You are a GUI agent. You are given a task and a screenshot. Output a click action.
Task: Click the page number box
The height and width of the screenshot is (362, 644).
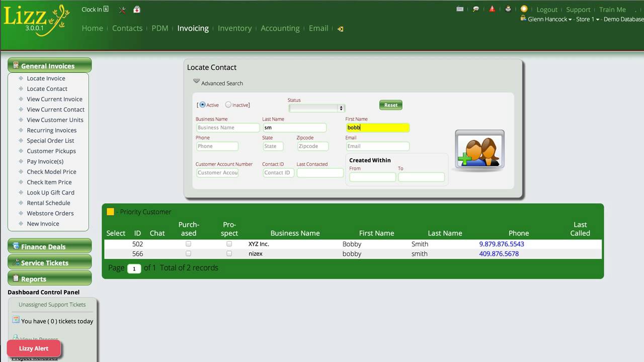point(134,268)
